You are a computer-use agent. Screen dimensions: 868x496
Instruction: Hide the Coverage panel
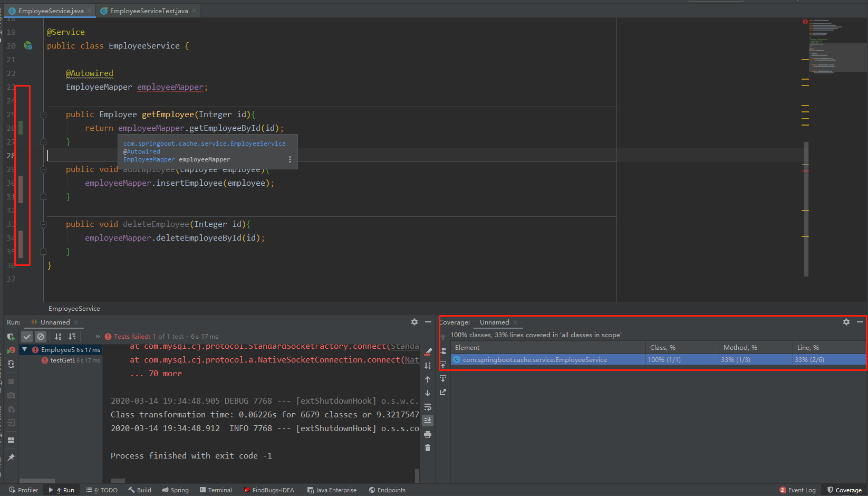coord(860,322)
